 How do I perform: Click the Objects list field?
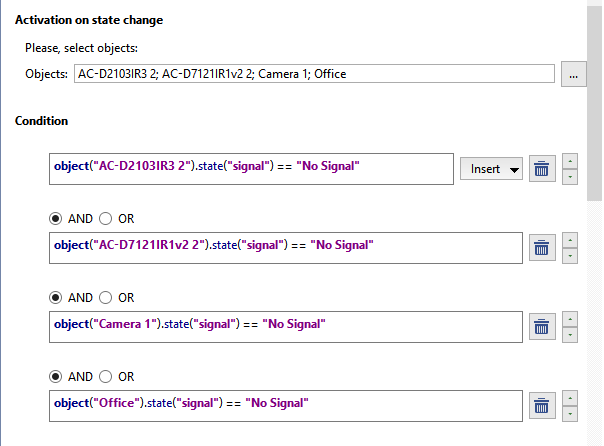(313, 74)
